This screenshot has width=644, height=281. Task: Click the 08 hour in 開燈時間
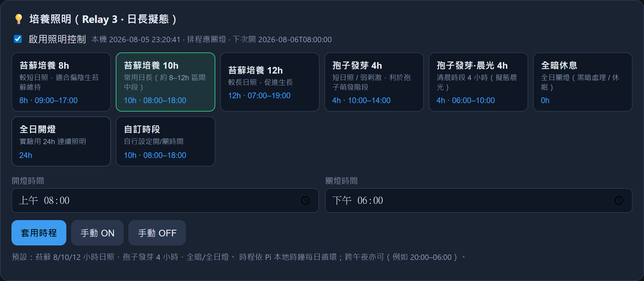[x=49, y=200]
